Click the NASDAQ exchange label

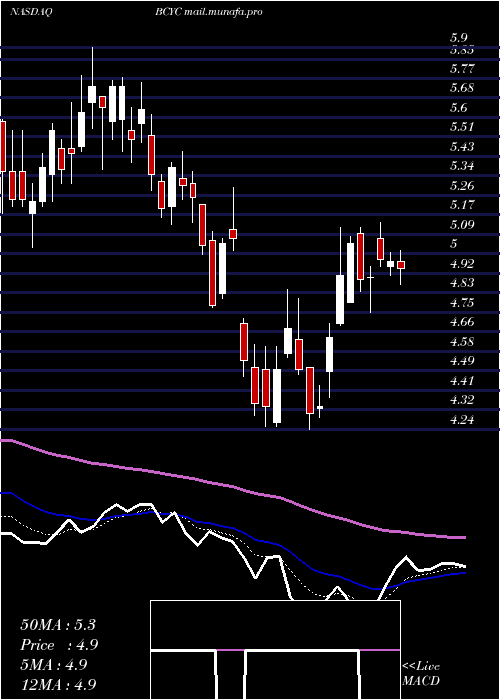click(x=31, y=12)
